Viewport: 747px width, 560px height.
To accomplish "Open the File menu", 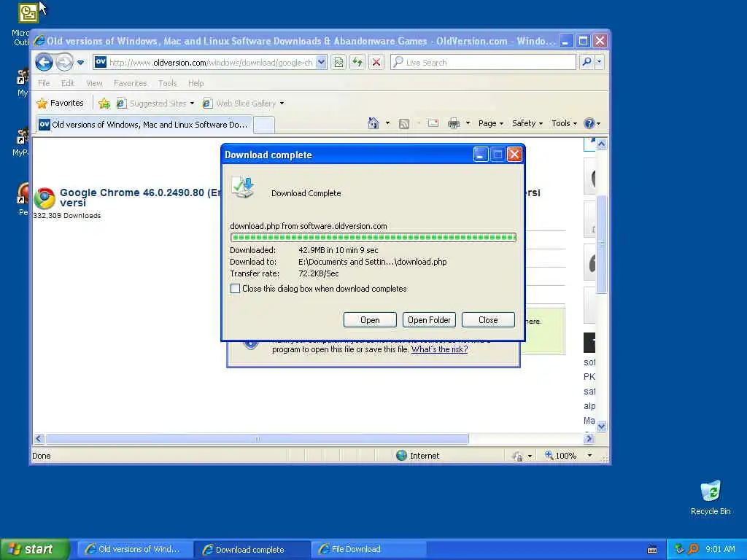I will [44, 83].
